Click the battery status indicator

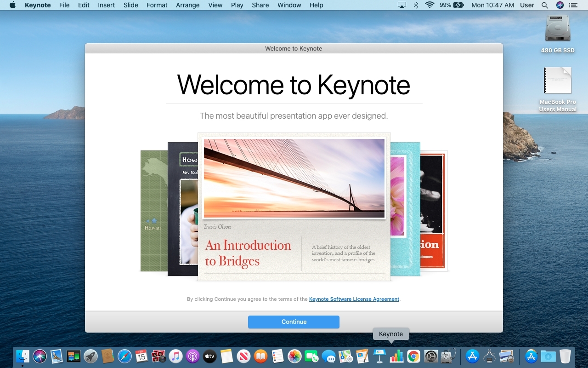coord(452,5)
